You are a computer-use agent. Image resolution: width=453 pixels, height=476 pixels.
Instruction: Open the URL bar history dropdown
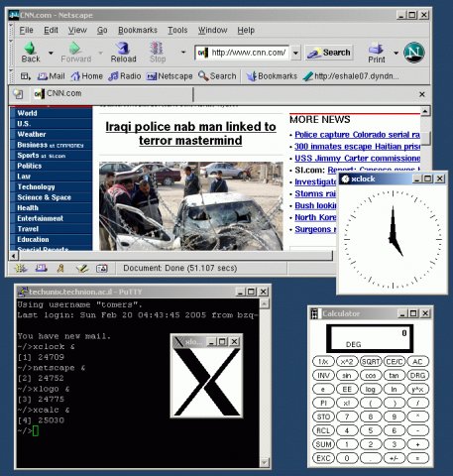(x=295, y=53)
